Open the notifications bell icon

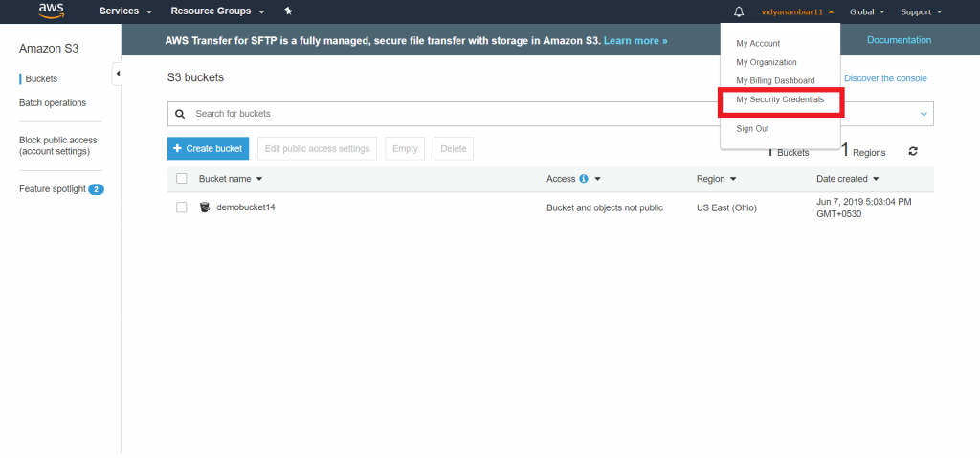740,11
